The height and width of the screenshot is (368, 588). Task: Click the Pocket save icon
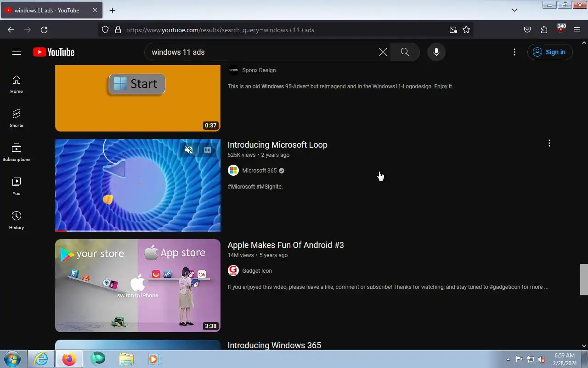[527, 30]
